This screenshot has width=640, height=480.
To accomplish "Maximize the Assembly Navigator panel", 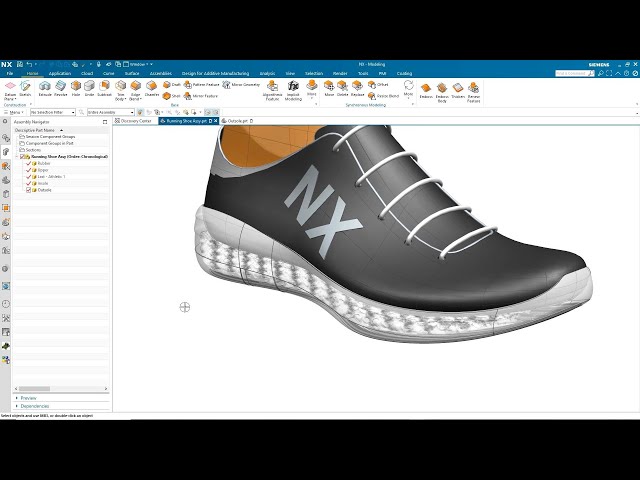I will click(105, 122).
